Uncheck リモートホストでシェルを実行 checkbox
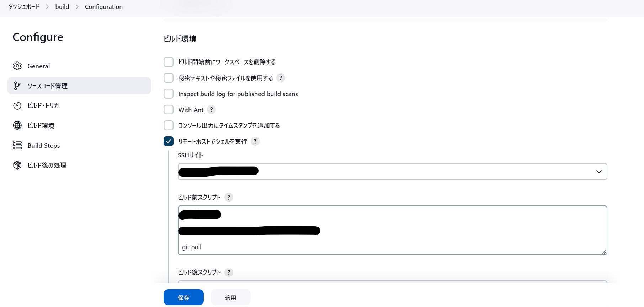644x307 pixels. (169, 141)
